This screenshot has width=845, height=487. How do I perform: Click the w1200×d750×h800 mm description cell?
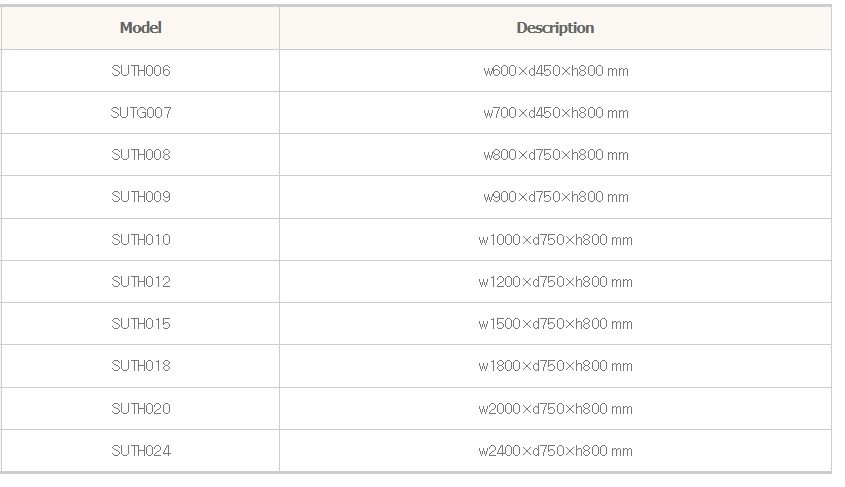click(555, 282)
